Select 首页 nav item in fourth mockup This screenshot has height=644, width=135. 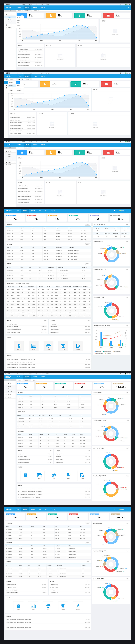tap(17, 211)
